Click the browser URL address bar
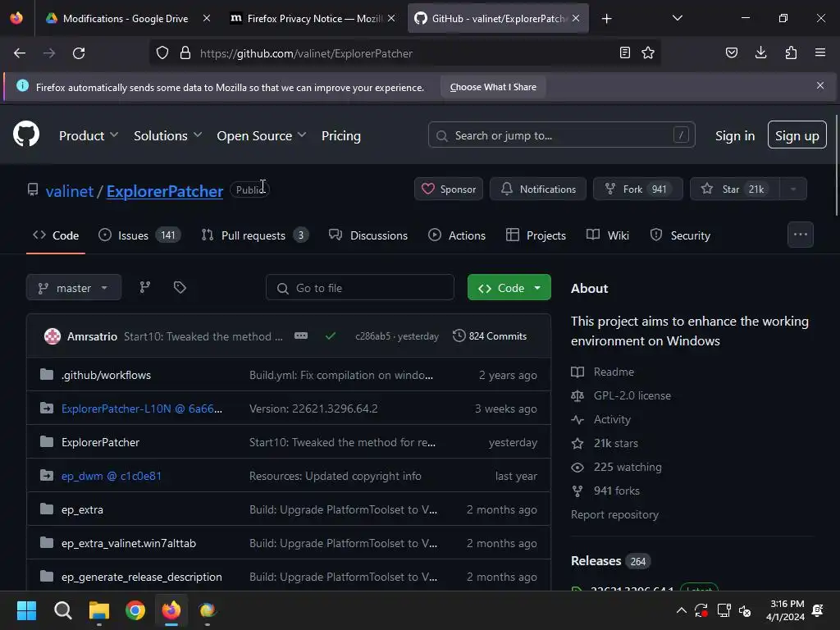The height and width of the screenshot is (630, 840). click(406, 53)
